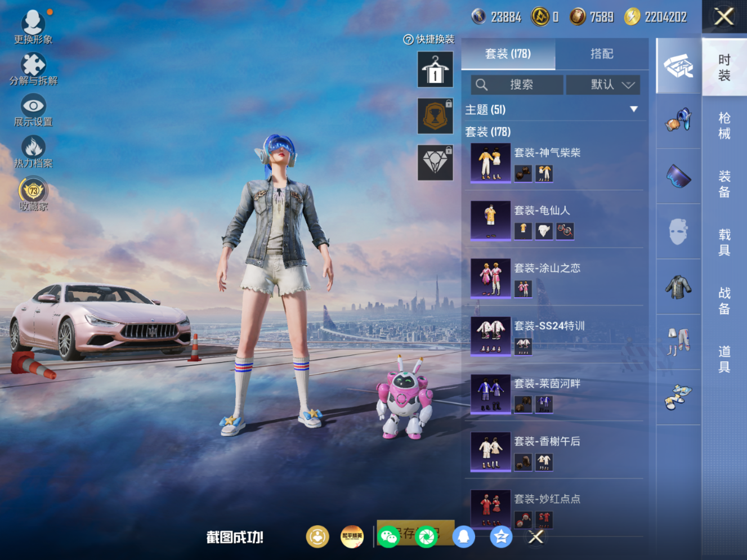Toggle the mask category in right sidebar
Viewport: 747px width, 560px height.
point(678,232)
